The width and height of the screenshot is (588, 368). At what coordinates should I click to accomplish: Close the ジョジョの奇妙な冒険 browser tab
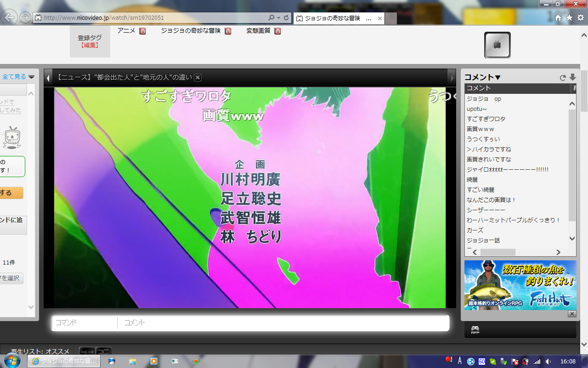[x=380, y=18]
